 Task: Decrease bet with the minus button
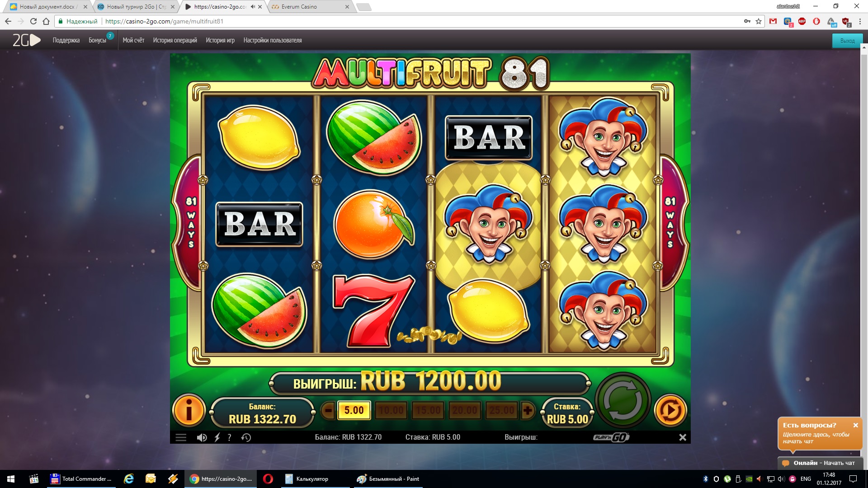coord(329,411)
